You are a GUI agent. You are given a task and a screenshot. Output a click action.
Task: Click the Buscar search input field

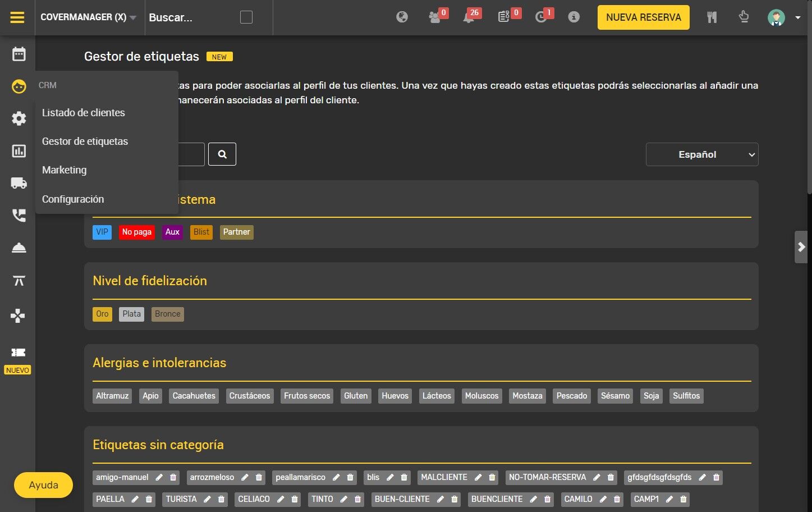(191, 17)
